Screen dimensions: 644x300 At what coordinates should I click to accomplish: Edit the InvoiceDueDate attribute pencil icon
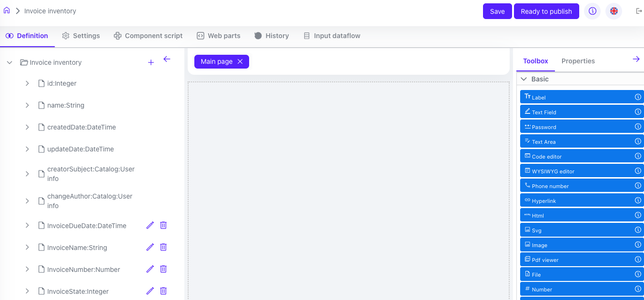150,225
